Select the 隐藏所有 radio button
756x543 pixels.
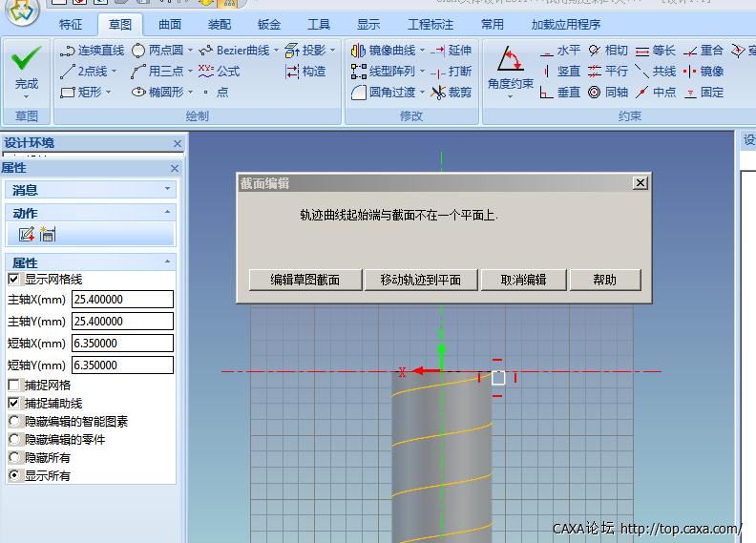[x=14, y=457]
